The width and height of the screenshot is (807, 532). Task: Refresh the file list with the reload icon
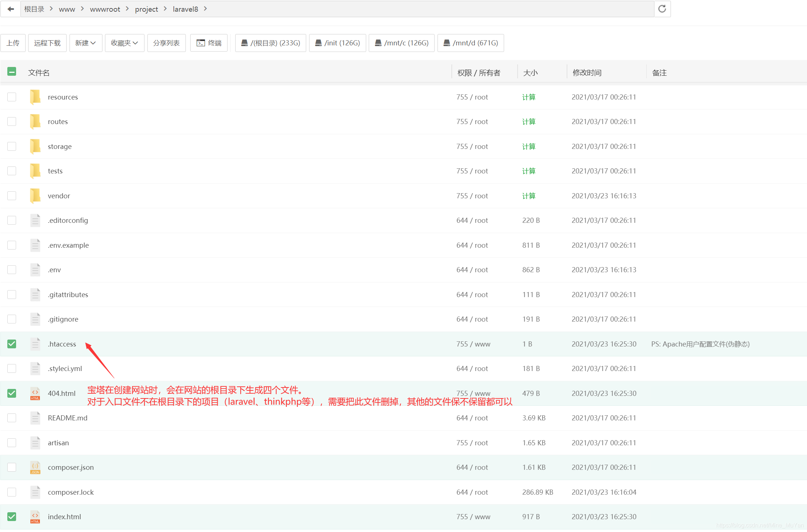(662, 9)
